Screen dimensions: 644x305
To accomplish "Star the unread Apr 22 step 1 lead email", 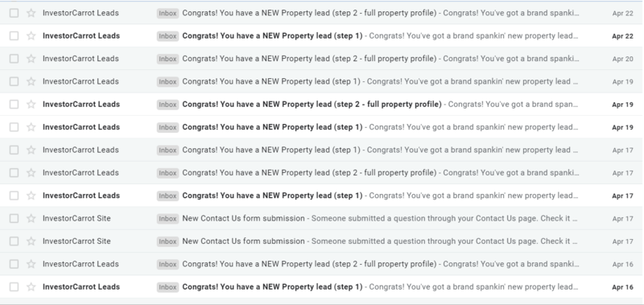I will (x=31, y=36).
